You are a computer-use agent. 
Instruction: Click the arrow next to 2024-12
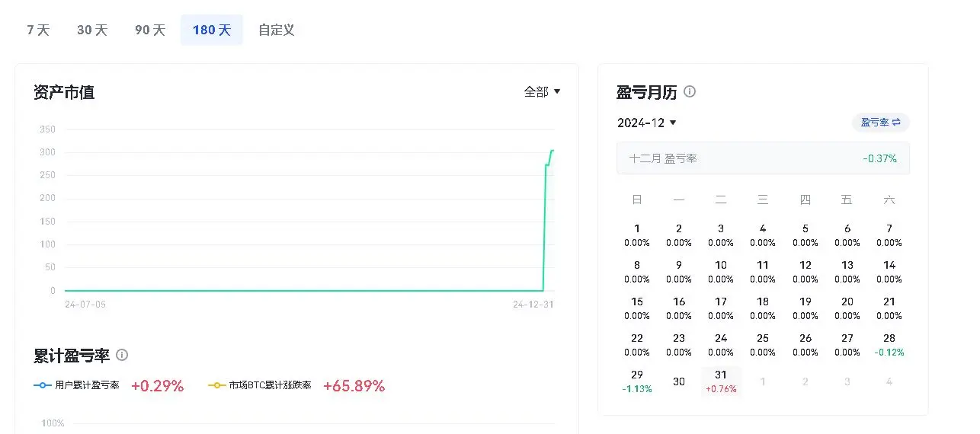click(x=673, y=123)
